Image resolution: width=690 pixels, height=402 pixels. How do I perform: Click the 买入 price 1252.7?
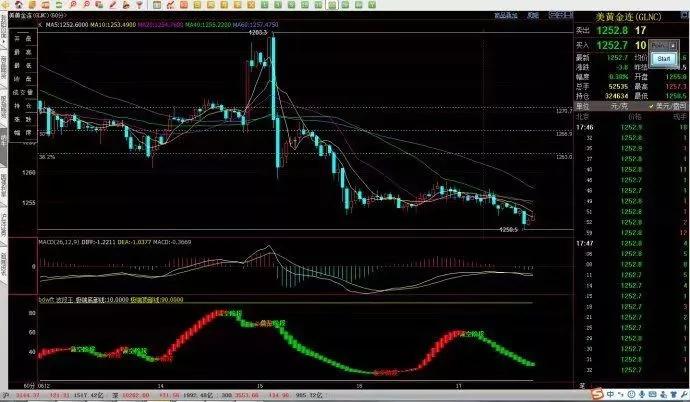point(612,45)
